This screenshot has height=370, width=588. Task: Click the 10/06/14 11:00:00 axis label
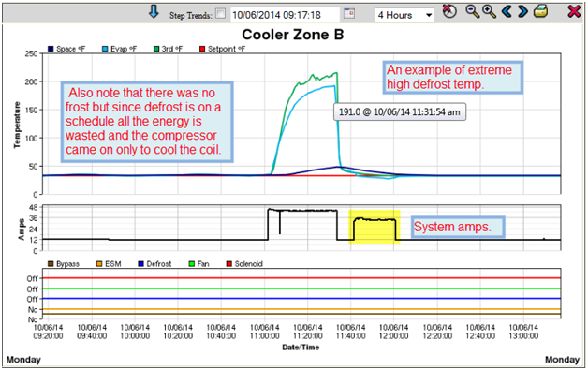click(x=265, y=332)
